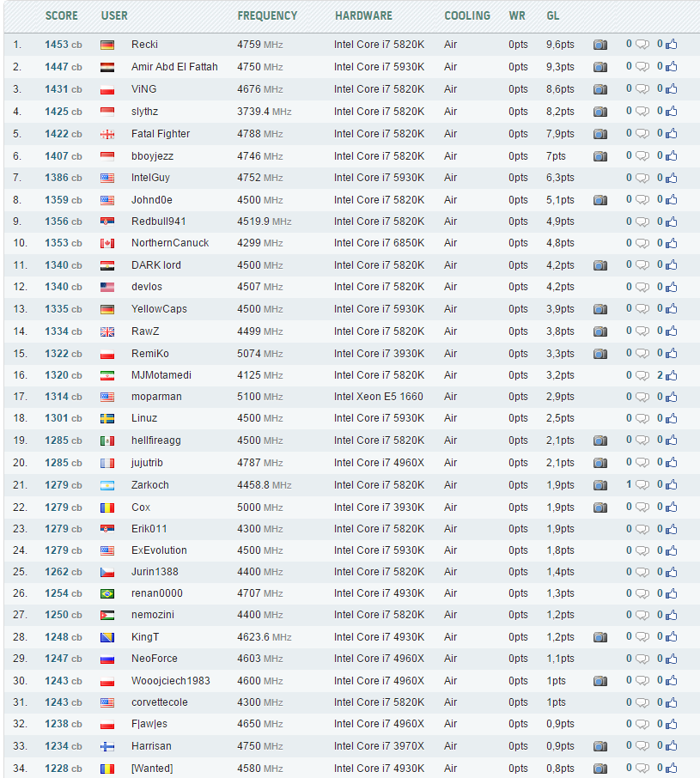Viewport: 700px width, 778px height.
Task: Click the USER column header
Action: pyautogui.click(x=114, y=15)
